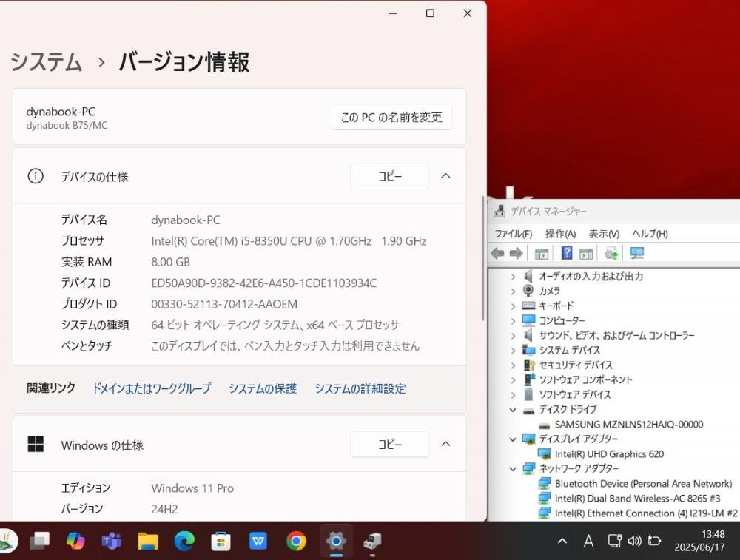Screen dimensions: 740x560
Task: Click the プロダクト ID value 00330-52113-70412-AAOEM
Action: tap(224, 304)
